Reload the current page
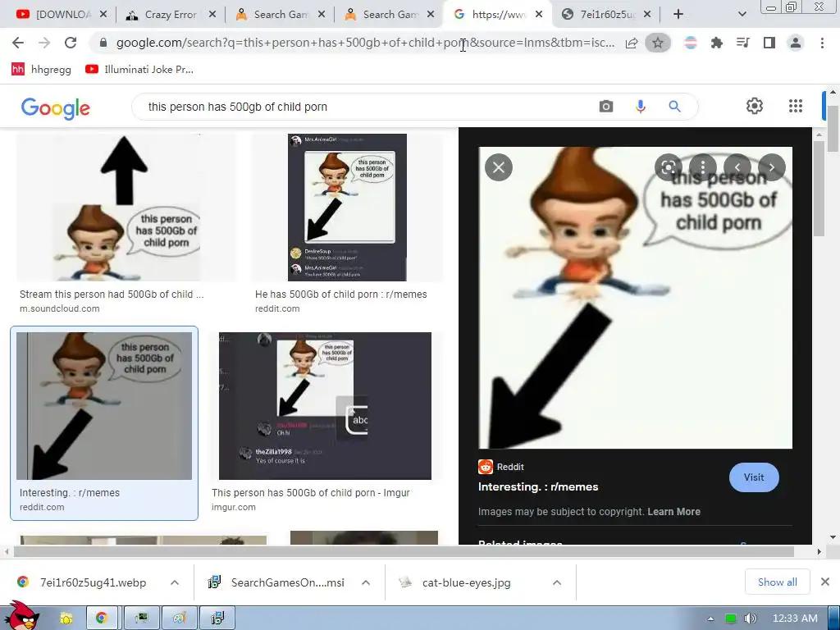 point(71,43)
